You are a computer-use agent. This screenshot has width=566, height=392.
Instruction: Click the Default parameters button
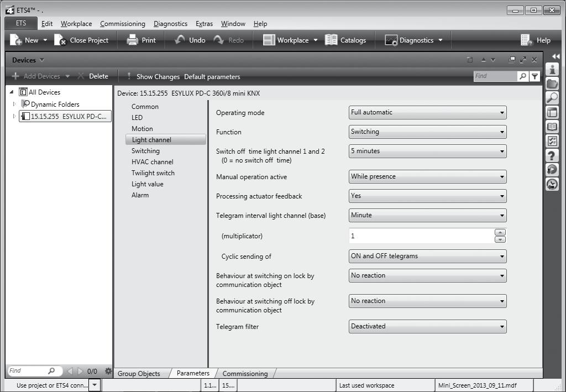212,76
